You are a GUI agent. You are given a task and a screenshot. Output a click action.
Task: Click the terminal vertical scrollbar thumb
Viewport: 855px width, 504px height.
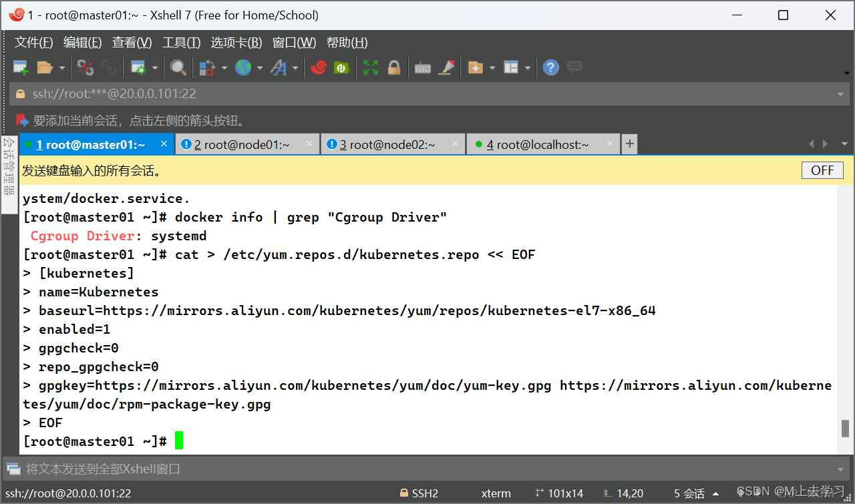pos(845,428)
